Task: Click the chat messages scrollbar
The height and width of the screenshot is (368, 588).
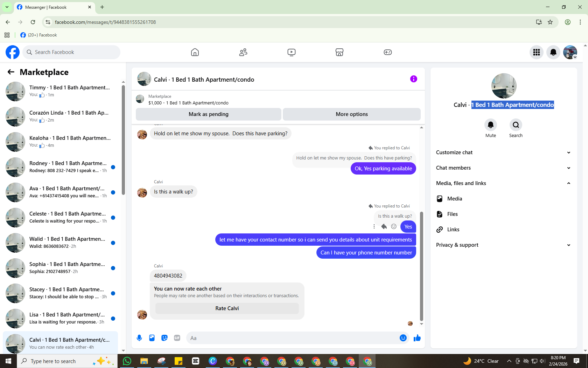Action: coord(421,266)
